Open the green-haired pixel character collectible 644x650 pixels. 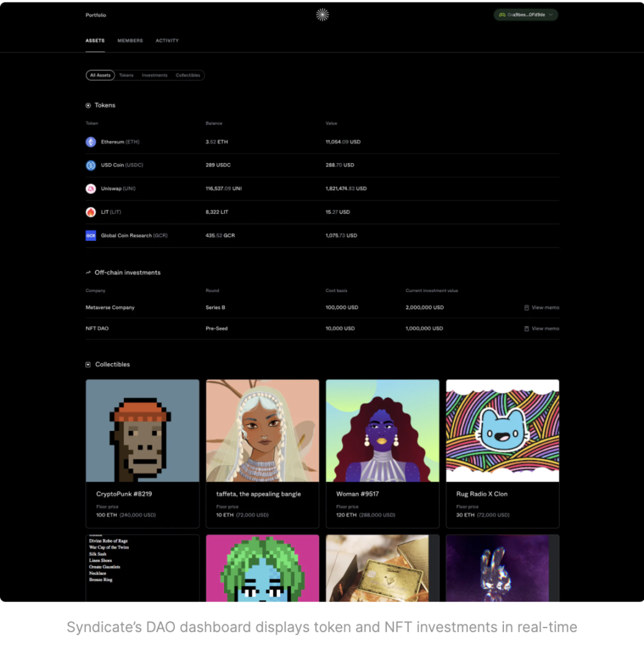[x=263, y=568]
